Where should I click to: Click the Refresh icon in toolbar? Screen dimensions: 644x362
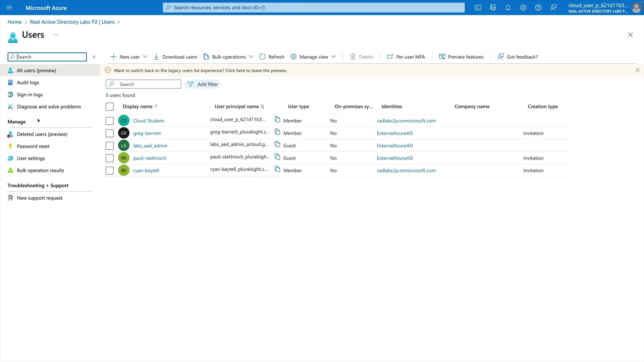[262, 57]
